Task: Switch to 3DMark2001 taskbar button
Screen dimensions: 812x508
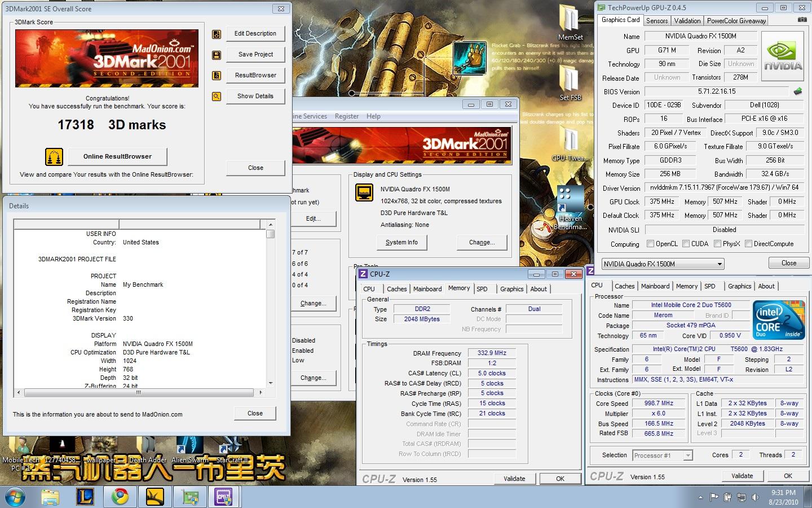Action: tap(155, 497)
